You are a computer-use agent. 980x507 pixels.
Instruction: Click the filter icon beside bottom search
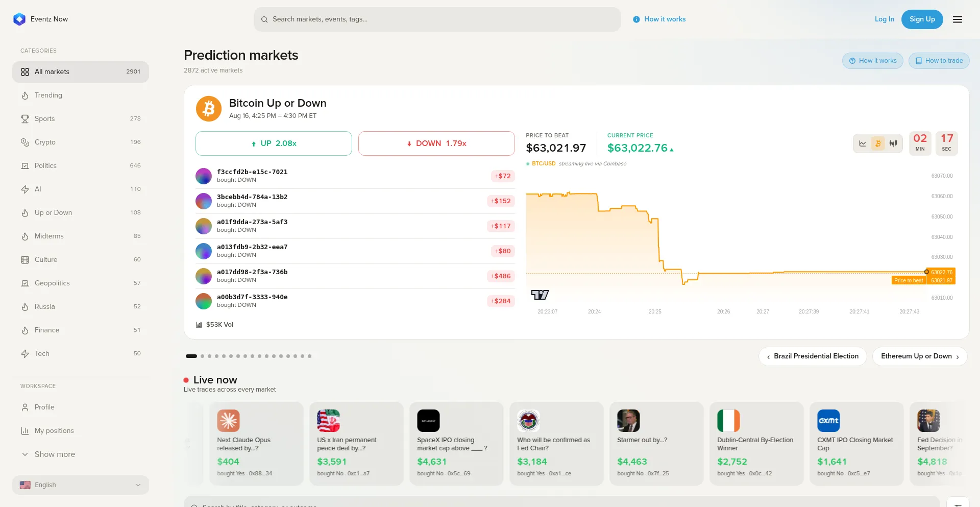click(958, 504)
